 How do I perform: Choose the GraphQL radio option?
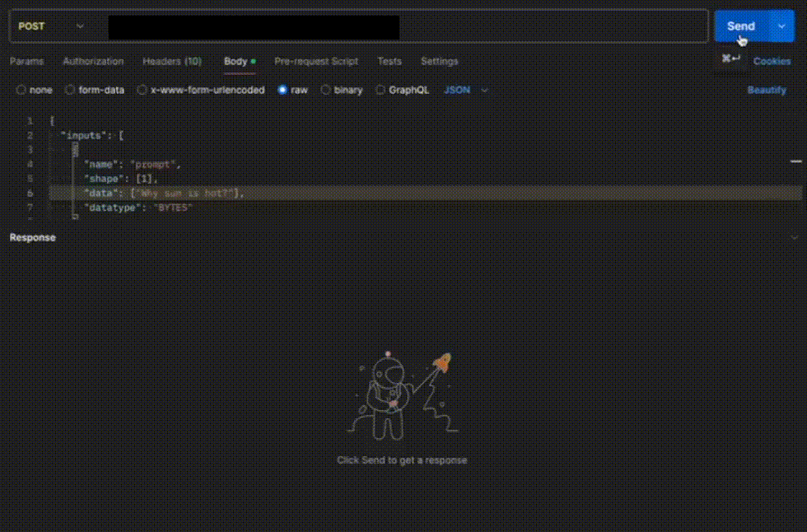(380, 90)
